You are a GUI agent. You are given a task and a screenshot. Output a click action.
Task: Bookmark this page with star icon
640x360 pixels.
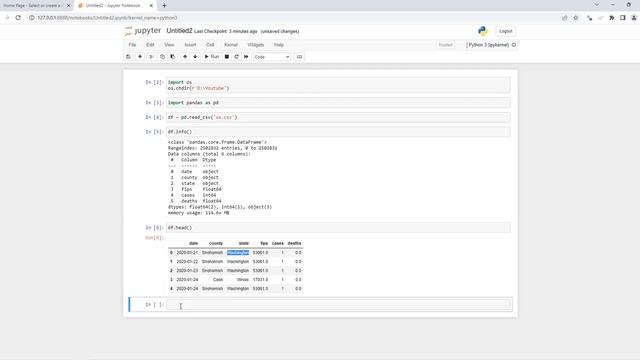576,18
